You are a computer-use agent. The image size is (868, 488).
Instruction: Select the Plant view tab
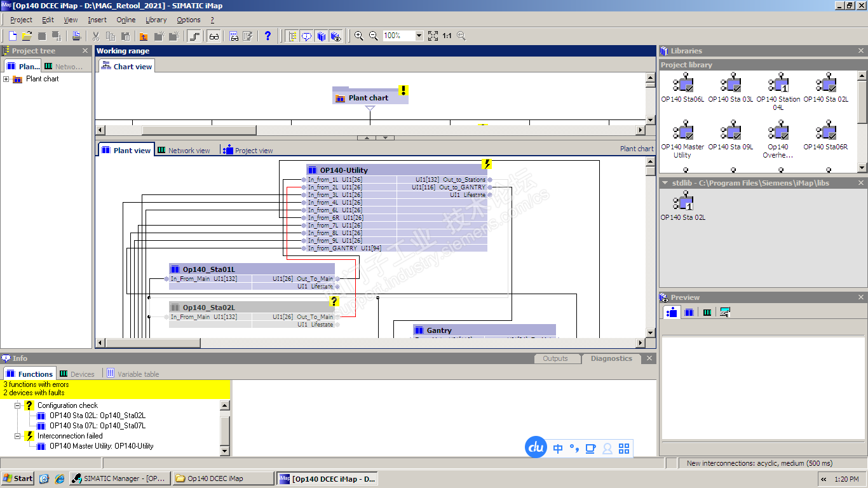pos(126,150)
